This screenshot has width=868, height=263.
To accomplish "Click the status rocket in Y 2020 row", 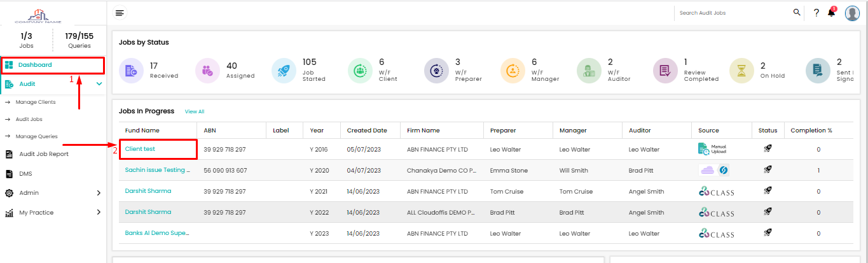I will click(768, 170).
